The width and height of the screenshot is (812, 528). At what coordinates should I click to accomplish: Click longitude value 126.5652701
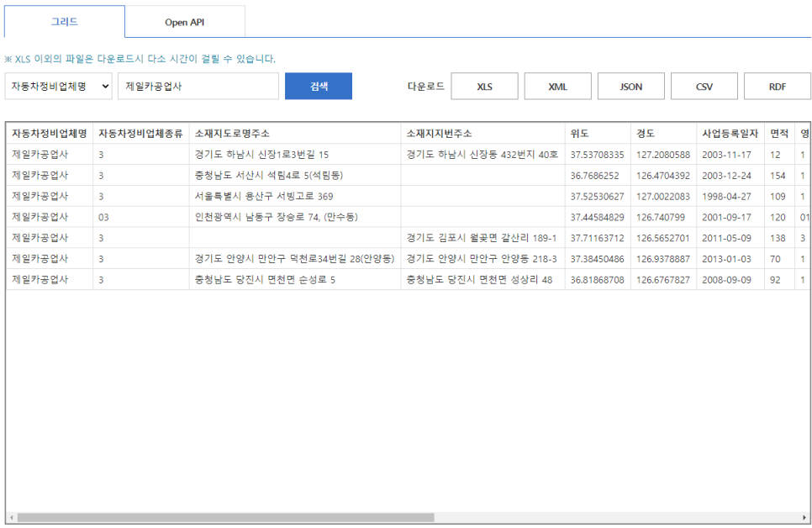(x=663, y=238)
